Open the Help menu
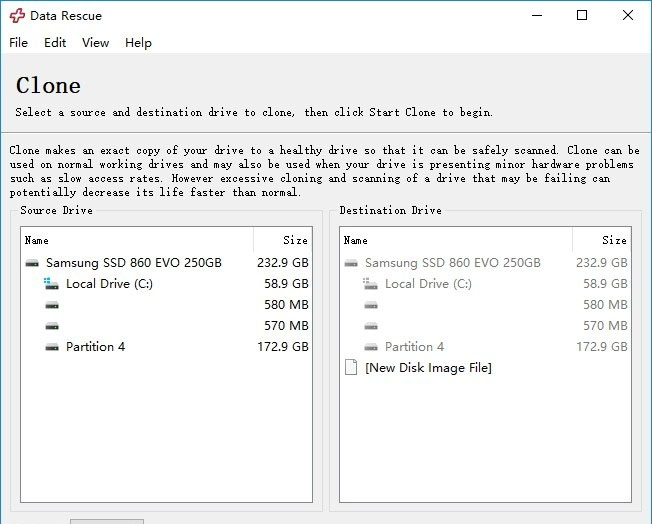 [138, 42]
